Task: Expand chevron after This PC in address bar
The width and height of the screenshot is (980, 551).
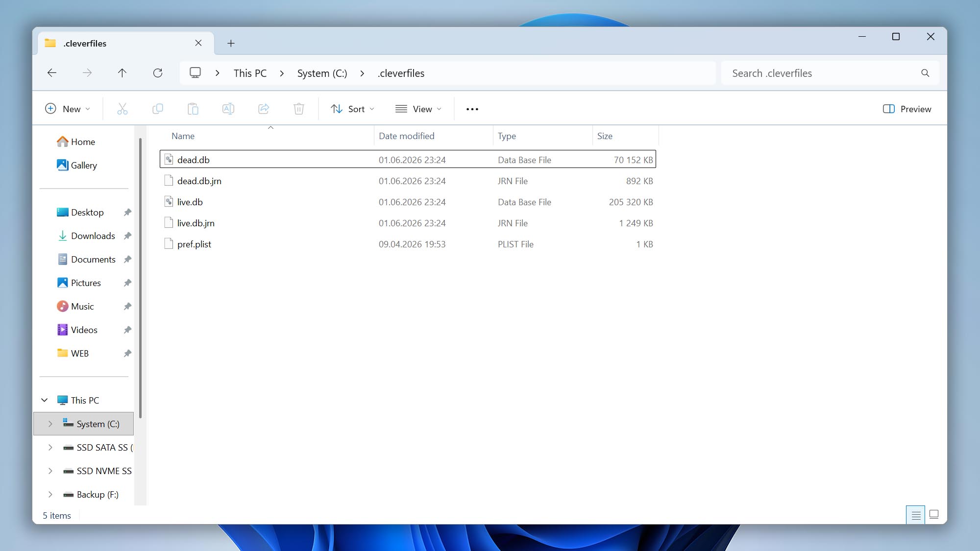Action: (x=282, y=73)
